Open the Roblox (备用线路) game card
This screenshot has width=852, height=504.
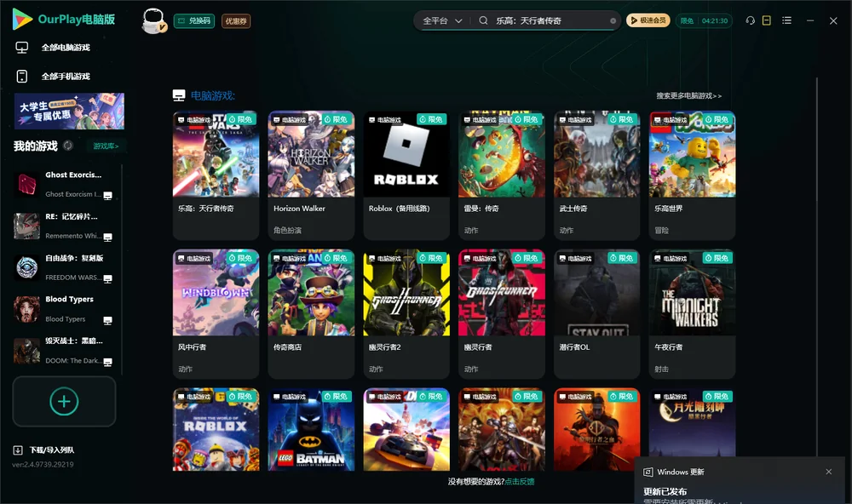[406, 175]
